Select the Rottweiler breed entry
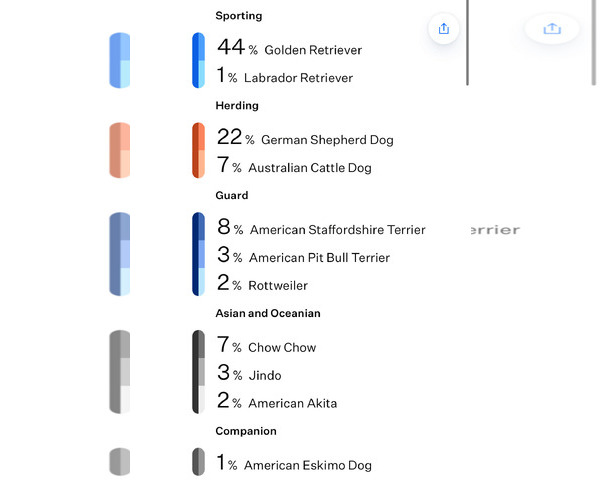Image resolution: width=600 pixels, height=500 pixels. 278,286
